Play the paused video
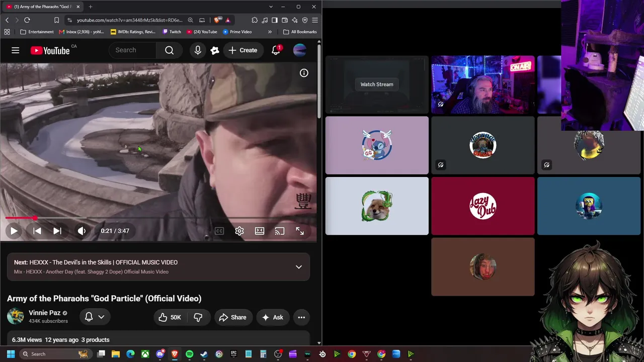This screenshot has height=362, width=644. (x=14, y=231)
